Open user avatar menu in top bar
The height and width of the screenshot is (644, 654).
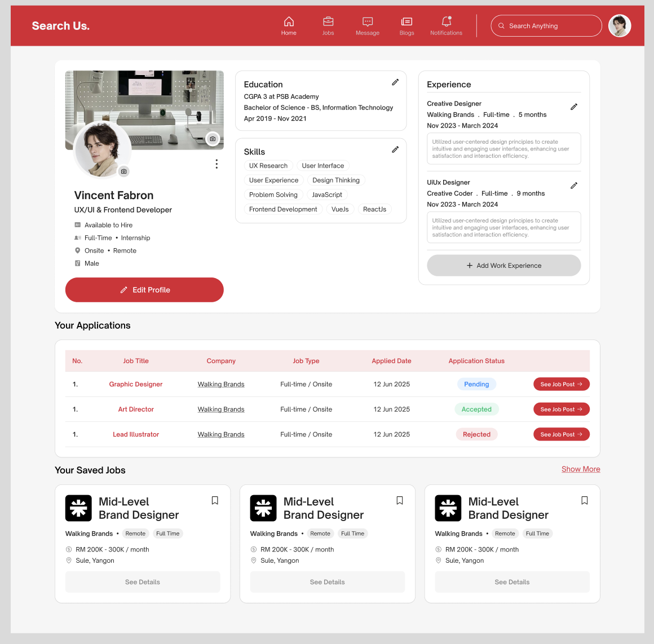click(x=619, y=26)
